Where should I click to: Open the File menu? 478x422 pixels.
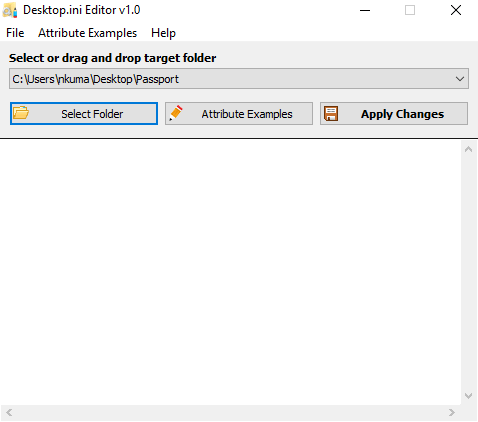[15, 33]
